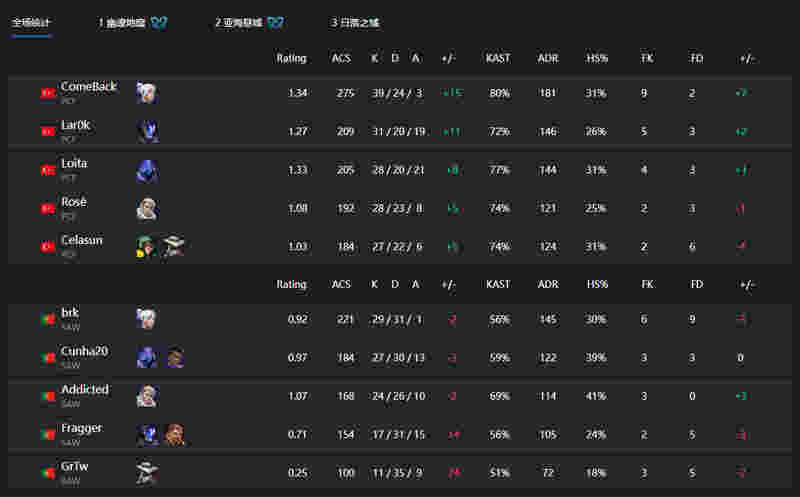800x497 pixels.
Task: Select the 全场统计 all-maps stats tab
Action: click(x=32, y=22)
